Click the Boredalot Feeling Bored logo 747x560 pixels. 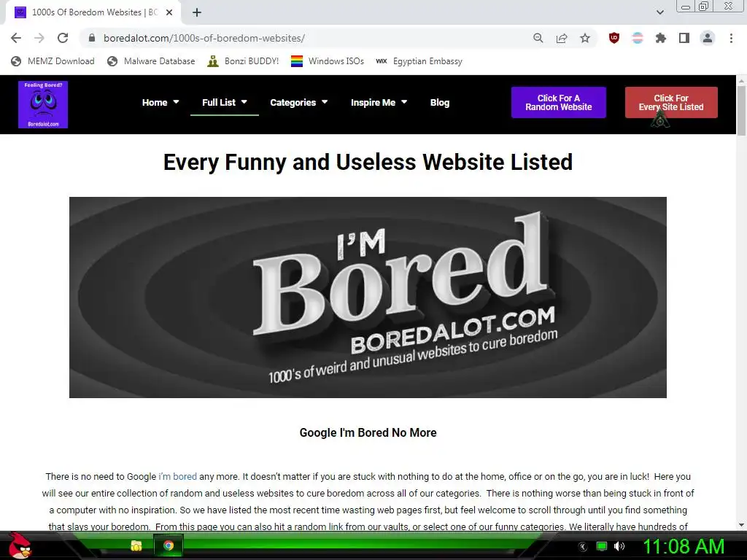coord(43,104)
